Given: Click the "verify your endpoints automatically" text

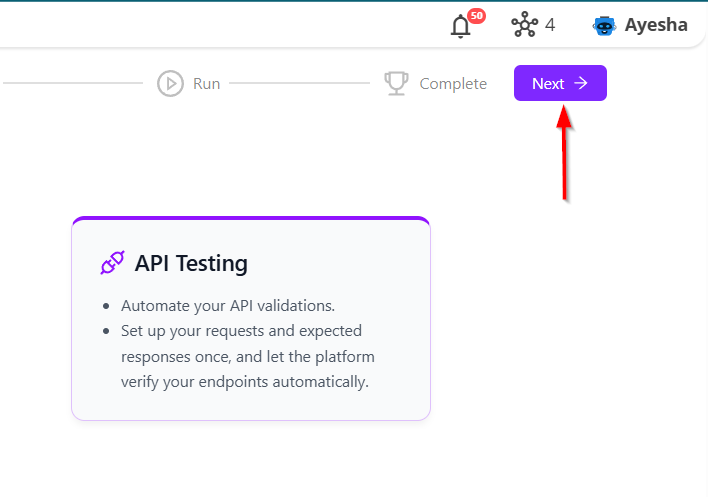Looking at the screenshot, I should [245, 381].
